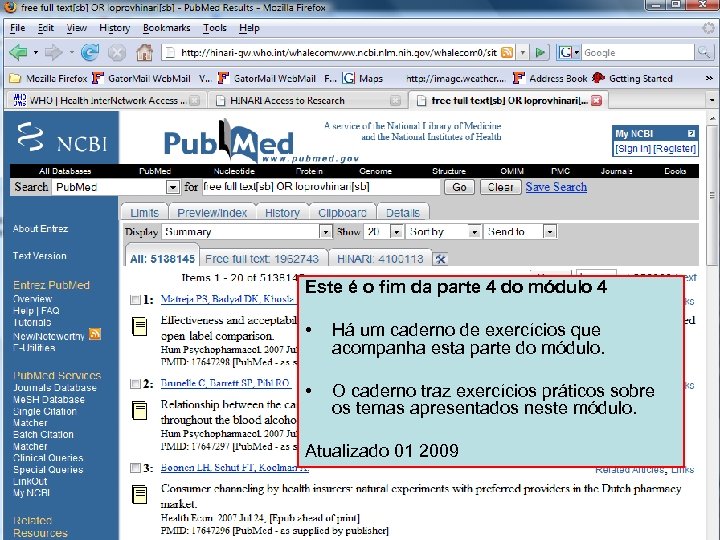
Task: Click the Sign In link
Action: (x=633, y=149)
